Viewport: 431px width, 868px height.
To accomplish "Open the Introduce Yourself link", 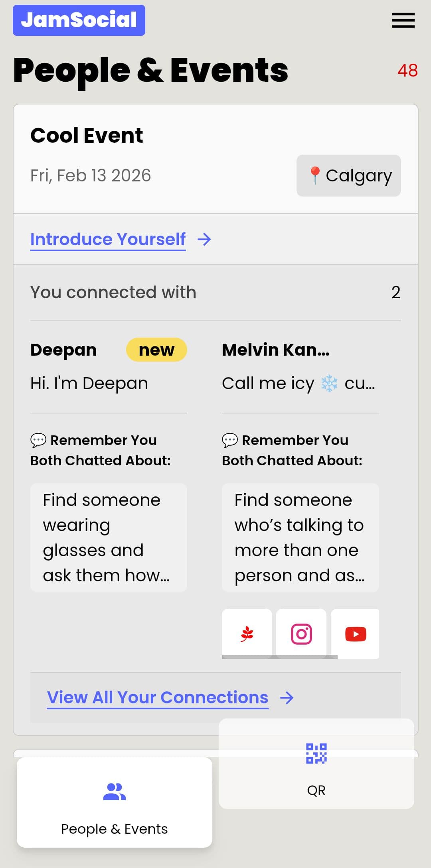I will click(108, 240).
